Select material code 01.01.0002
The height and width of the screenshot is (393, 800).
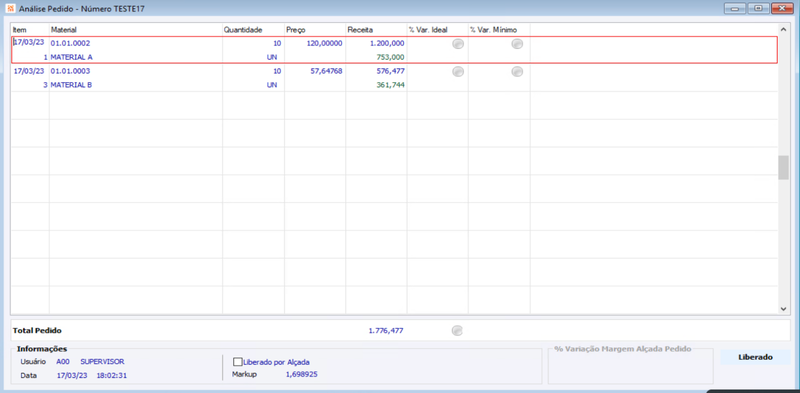70,43
